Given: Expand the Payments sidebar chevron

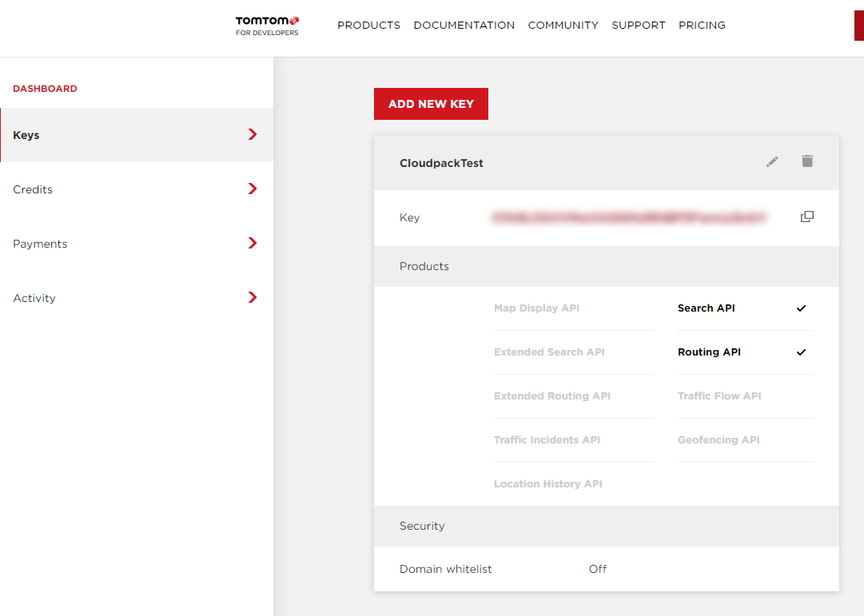Looking at the screenshot, I should (x=253, y=244).
